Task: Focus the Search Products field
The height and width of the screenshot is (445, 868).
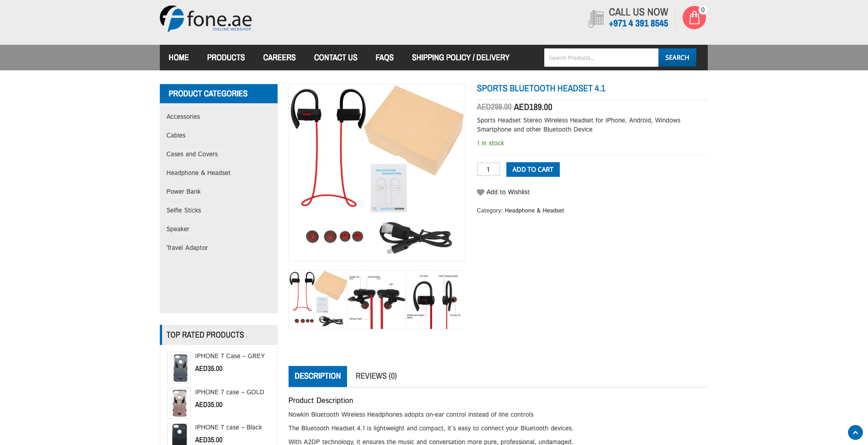Action: 601,58
